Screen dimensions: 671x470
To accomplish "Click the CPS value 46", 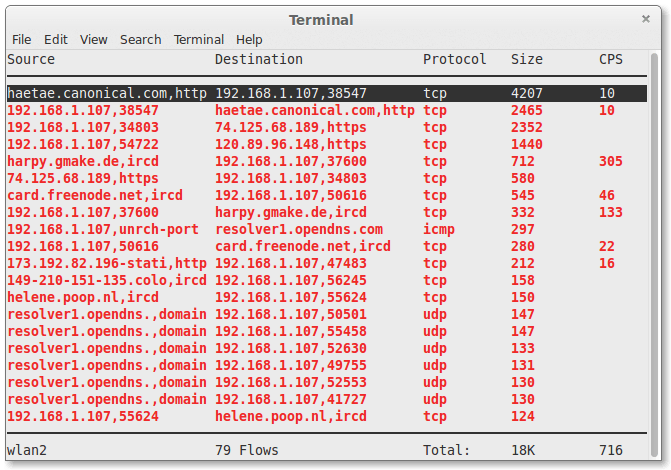I will [x=607, y=195].
